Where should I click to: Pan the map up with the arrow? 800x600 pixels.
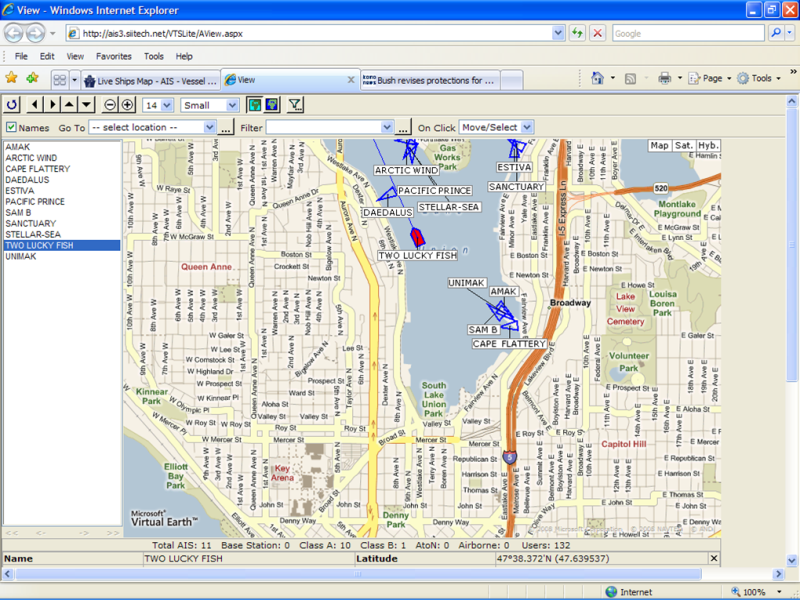(x=69, y=105)
